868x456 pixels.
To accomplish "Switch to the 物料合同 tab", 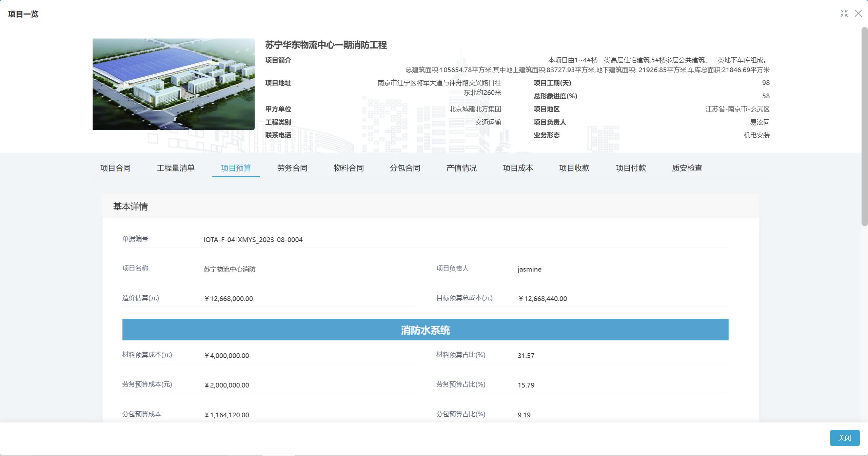I will click(x=349, y=168).
